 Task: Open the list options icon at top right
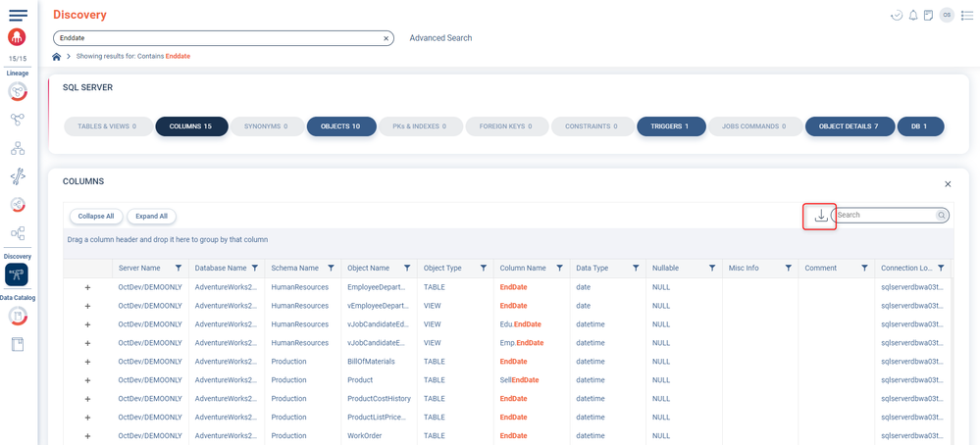click(x=967, y=15)
